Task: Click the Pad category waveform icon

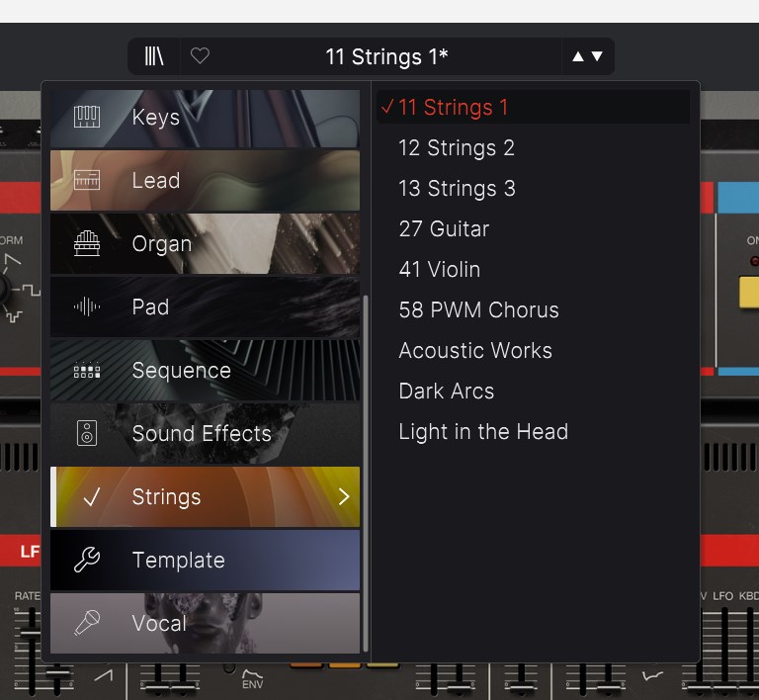Action: point(87,307)
